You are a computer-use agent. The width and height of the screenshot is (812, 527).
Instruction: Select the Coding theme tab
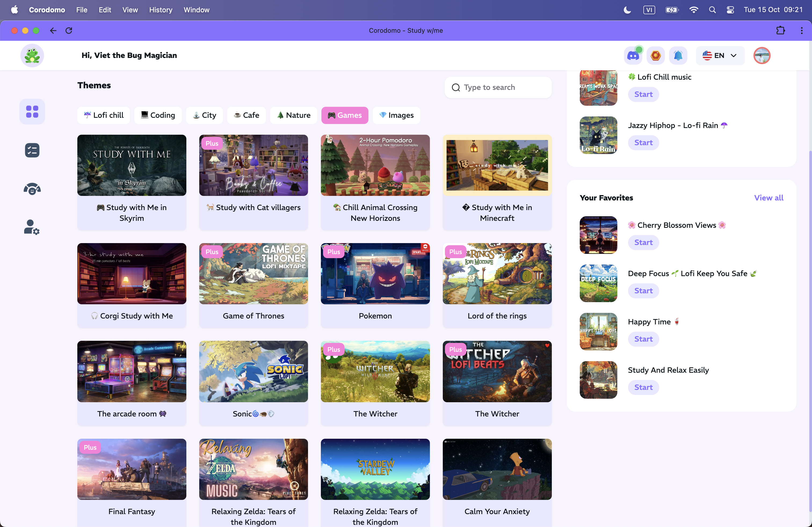(158, 115)
